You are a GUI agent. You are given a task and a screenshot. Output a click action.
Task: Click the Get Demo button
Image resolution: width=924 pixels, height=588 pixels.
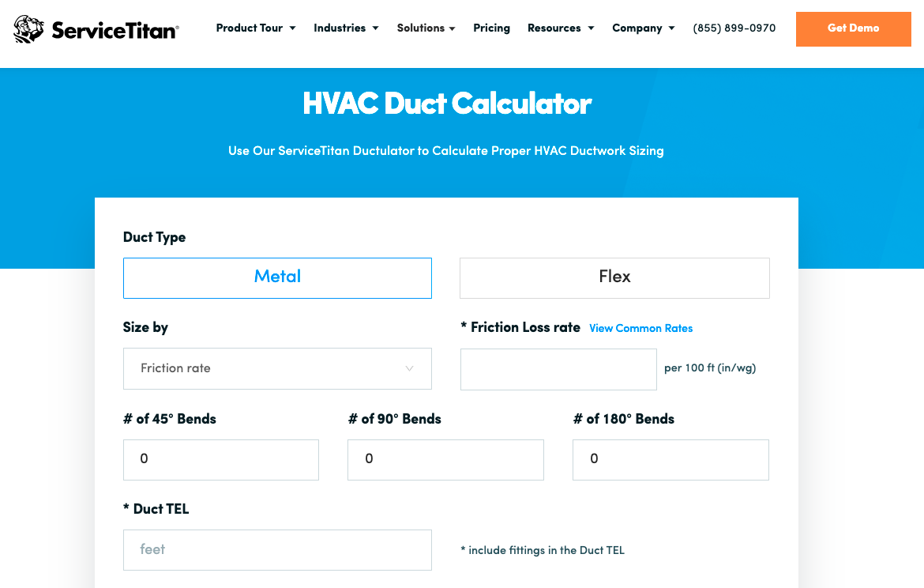(x=853, y=28)
